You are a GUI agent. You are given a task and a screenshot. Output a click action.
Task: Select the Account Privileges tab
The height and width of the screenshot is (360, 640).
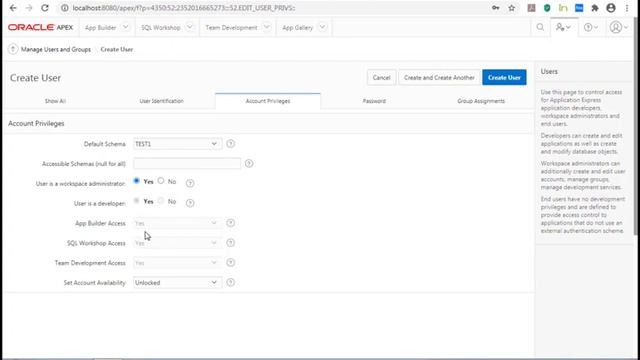coord(268,101)
